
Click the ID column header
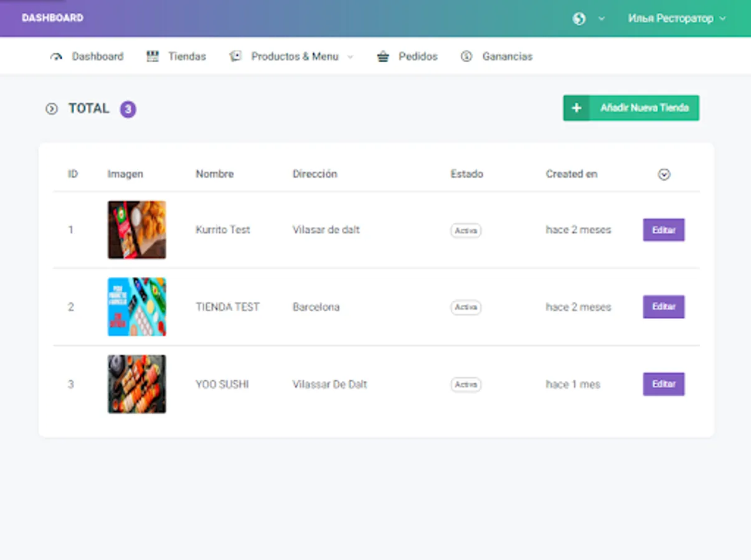[73, 174]
